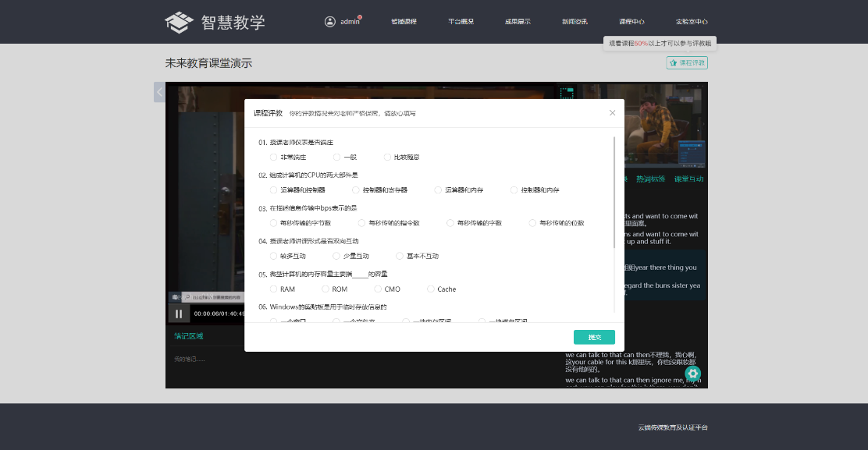
Task: Choose RAM radio option for question 05
Action: click(x=273, y=289)
